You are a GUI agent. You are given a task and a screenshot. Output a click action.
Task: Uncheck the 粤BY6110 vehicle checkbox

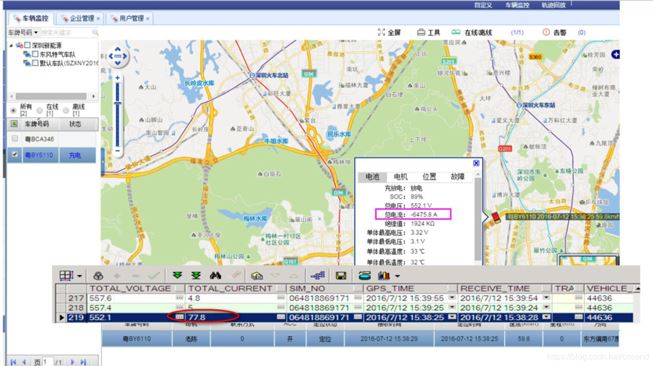pos(15,155)
